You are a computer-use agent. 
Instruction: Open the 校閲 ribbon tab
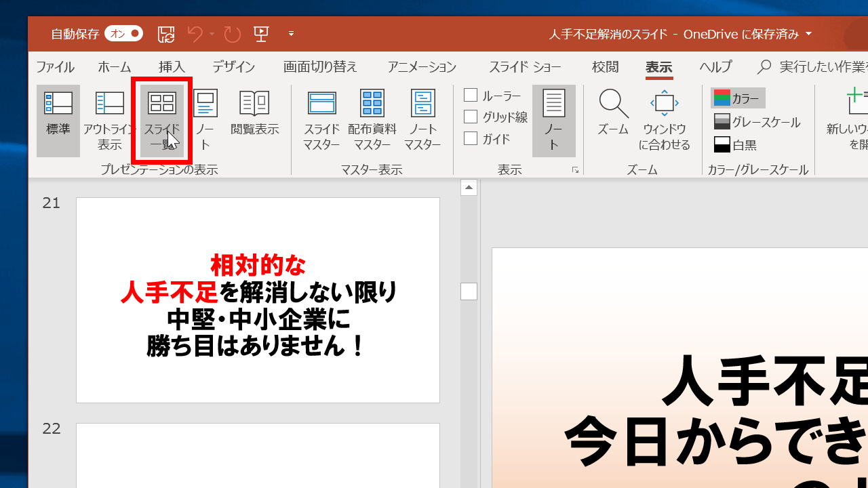tap(605, 66)
